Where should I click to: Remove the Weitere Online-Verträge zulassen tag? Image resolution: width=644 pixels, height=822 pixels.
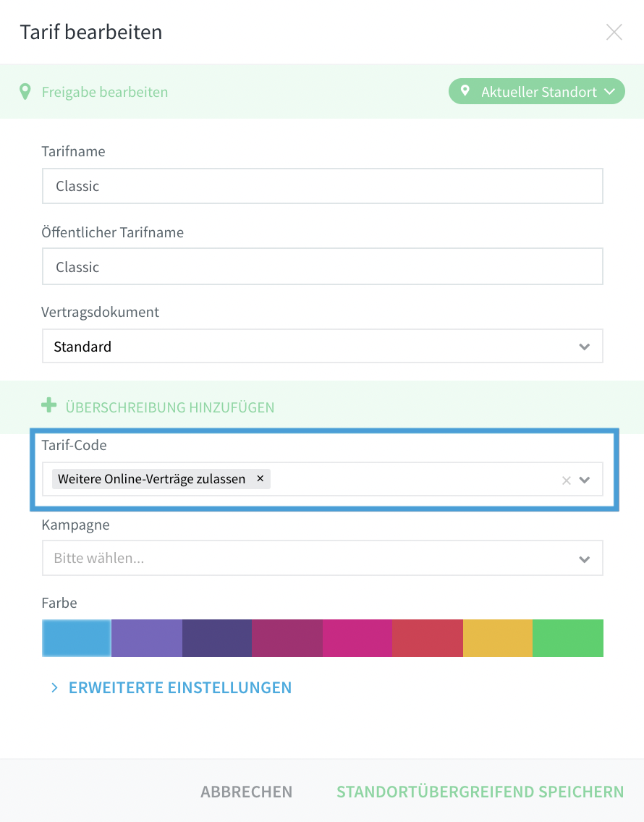(260, 478)
